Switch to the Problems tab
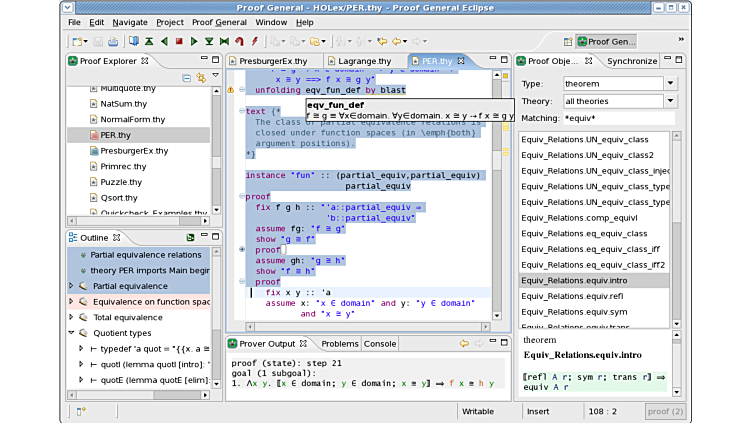Image resolution: width=752 pixels, height=423 pixels. [x=339, y=343]
